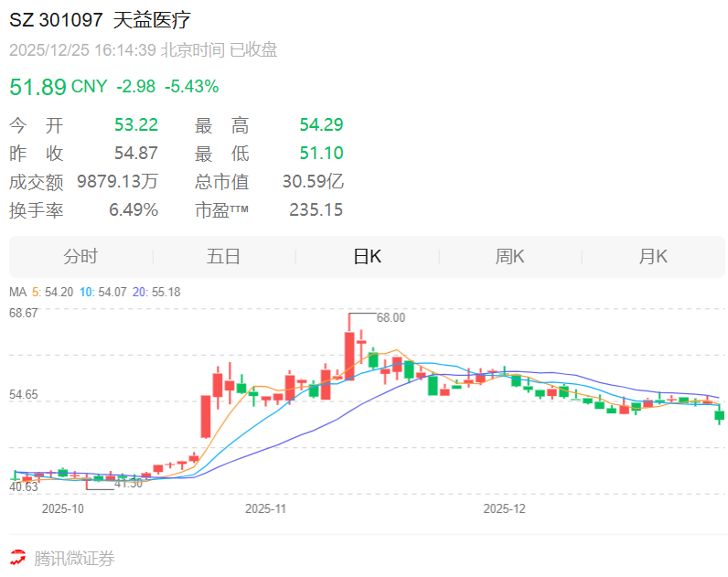
Task: Click the 腾讯微证券 logo icon
Action: pyautogui.click(x=18, y=559)
